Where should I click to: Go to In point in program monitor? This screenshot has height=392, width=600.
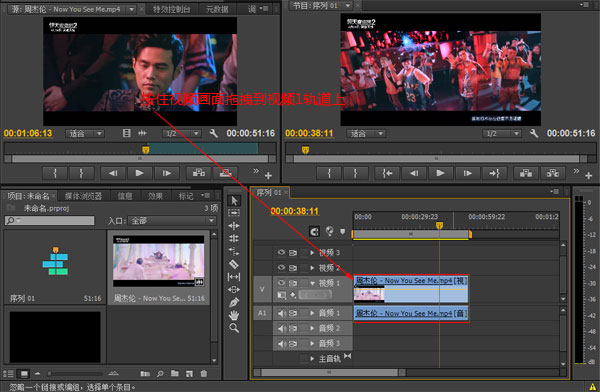(387, 173)
